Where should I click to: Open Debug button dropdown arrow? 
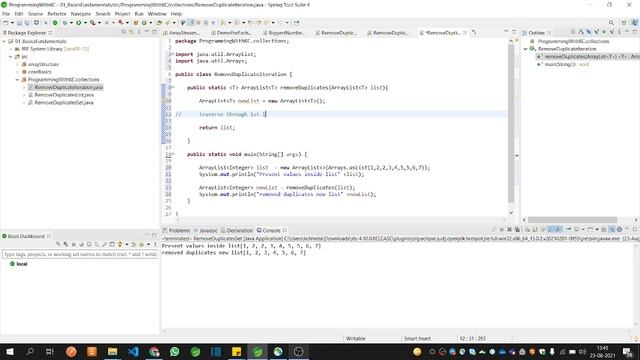pyautogui.click(x=71, y=23)
